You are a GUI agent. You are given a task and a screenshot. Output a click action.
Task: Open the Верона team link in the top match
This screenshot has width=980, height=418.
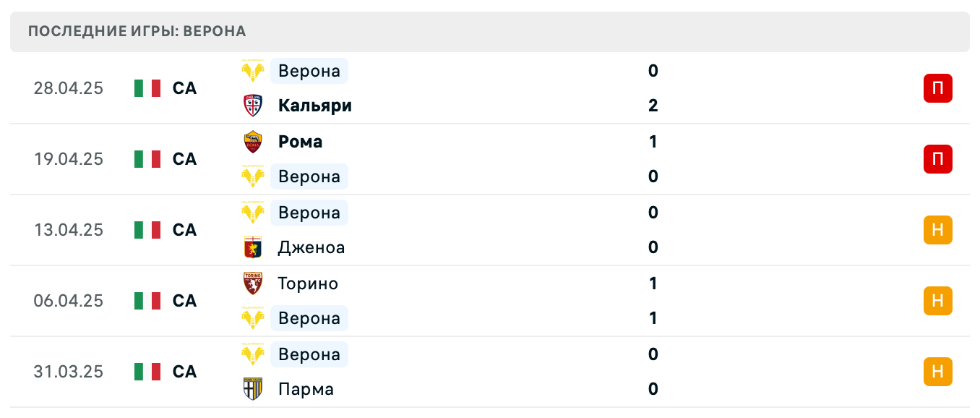309,70
